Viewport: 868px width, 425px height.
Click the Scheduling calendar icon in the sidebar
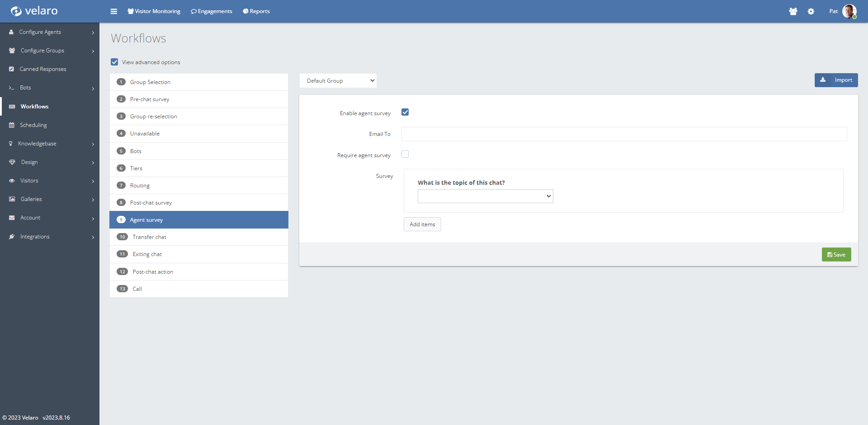coord(12,125)
